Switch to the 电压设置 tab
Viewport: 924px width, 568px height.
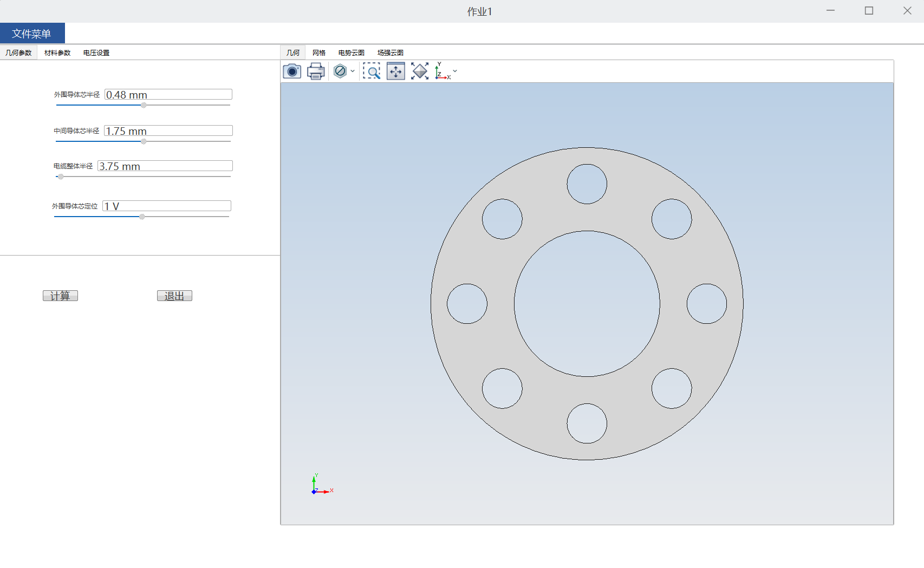[x=96, y=53]
